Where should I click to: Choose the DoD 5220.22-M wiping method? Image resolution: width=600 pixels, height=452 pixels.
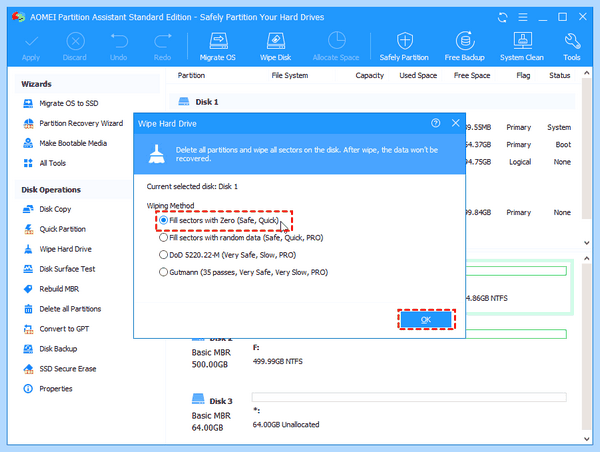click(228, 255)
